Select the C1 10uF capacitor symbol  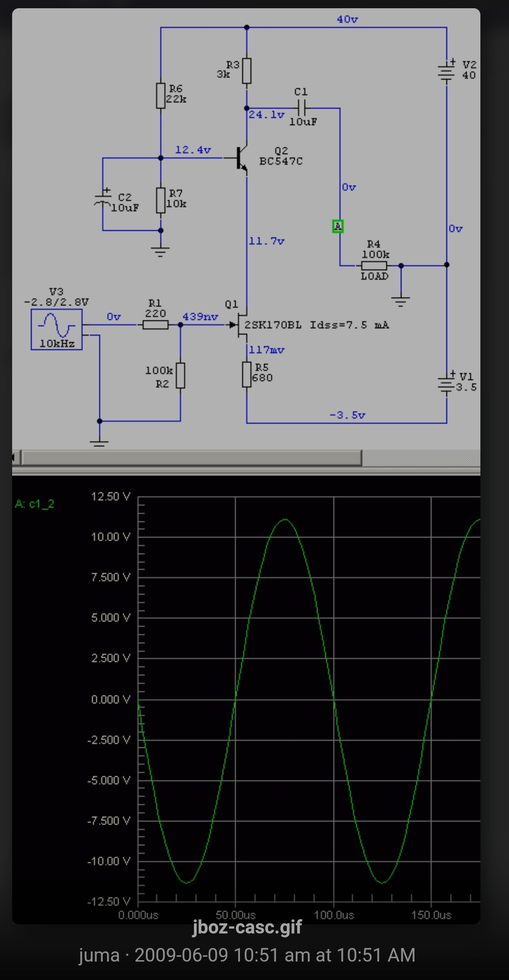click(x=301, y=108)
